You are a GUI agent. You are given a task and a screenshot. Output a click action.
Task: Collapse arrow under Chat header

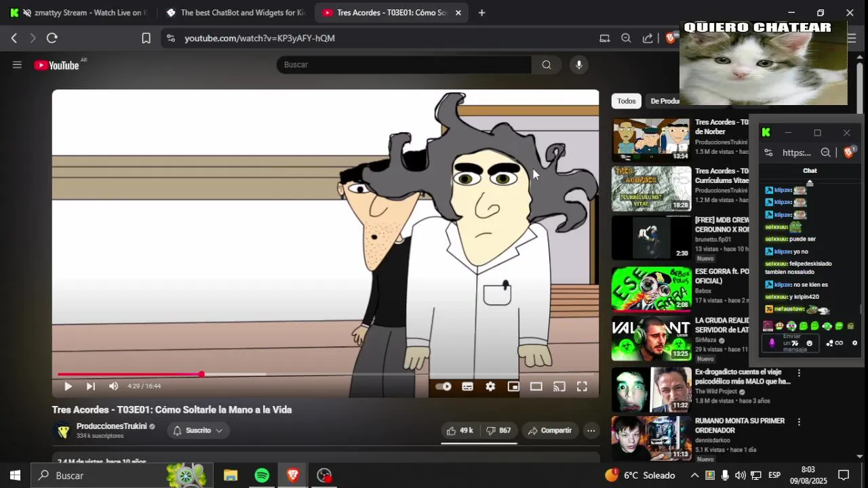tap(809, 183)
